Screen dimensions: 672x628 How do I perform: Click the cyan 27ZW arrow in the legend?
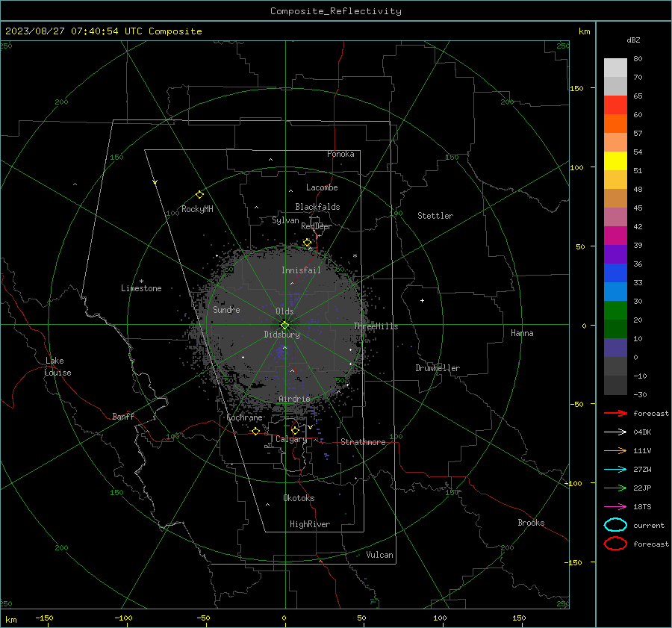tap(615, 470)
